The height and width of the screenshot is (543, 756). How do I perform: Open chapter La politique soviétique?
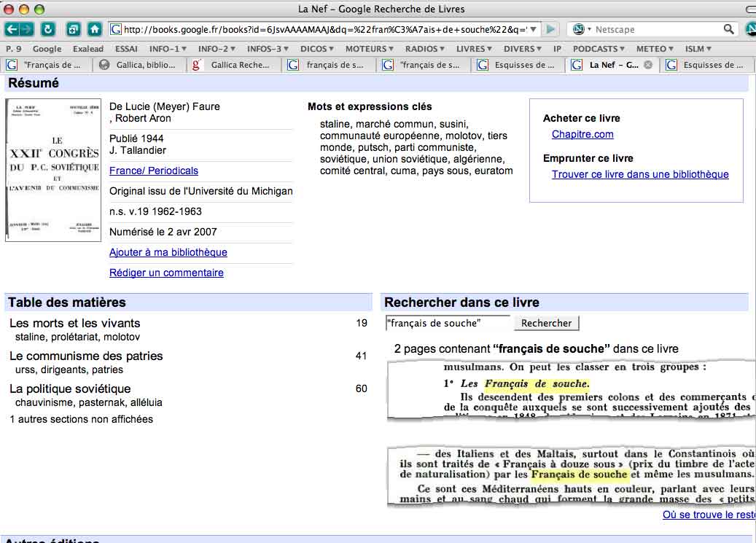pyautogui.click(x=71, y=388)
